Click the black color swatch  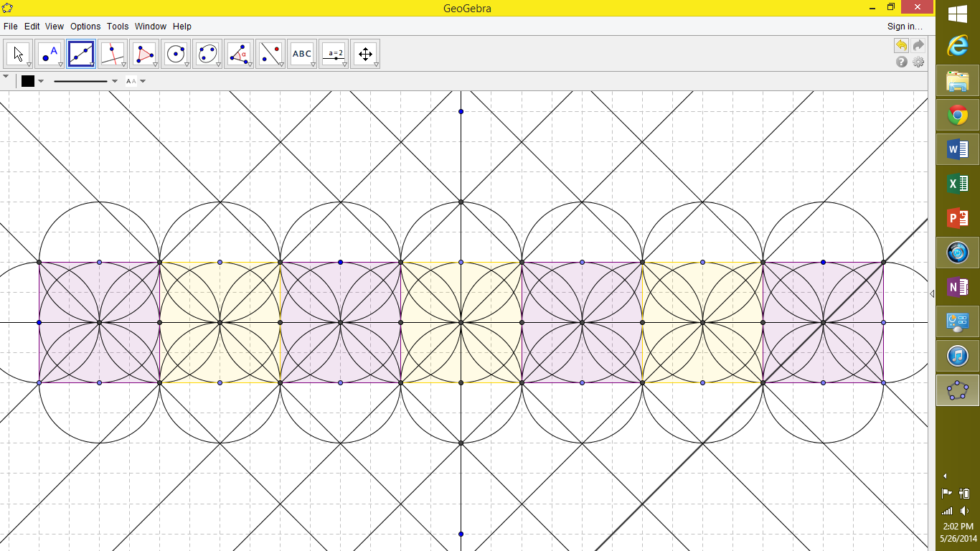click(28, 81)
